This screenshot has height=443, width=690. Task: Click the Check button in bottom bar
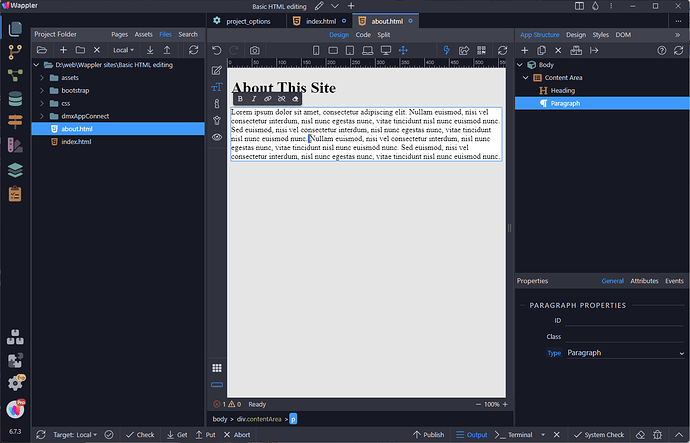click(x=140, y=435)
